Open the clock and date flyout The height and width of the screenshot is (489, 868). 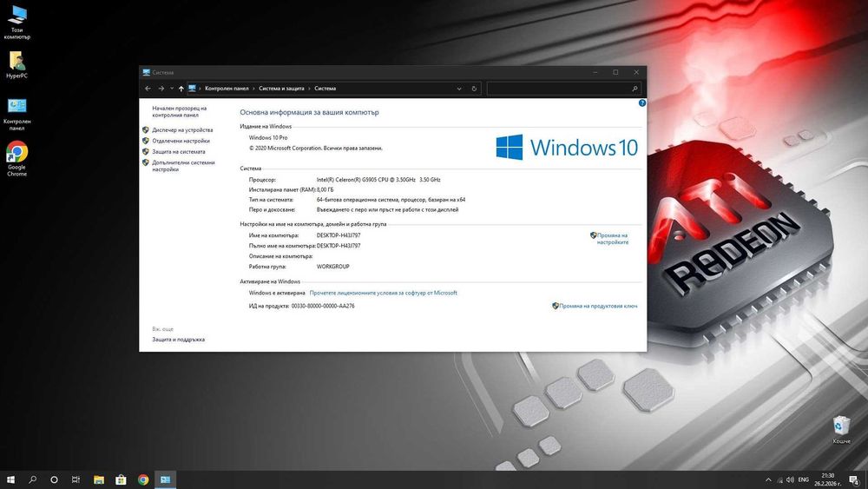click(827, 479)
